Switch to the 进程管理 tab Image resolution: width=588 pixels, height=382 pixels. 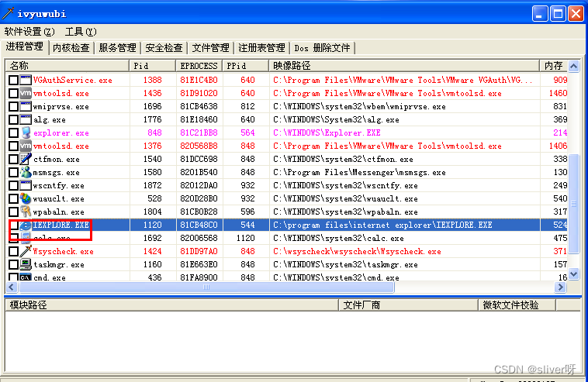click(25, 46)
